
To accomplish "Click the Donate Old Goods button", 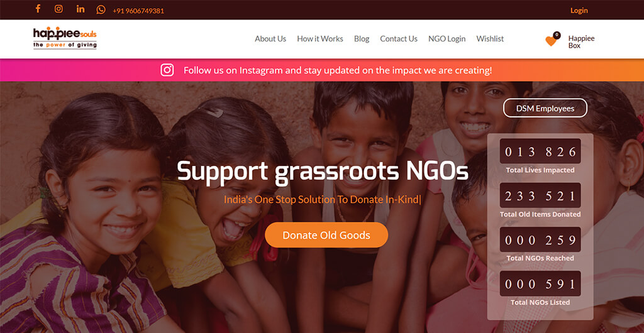I will [326, 235].
